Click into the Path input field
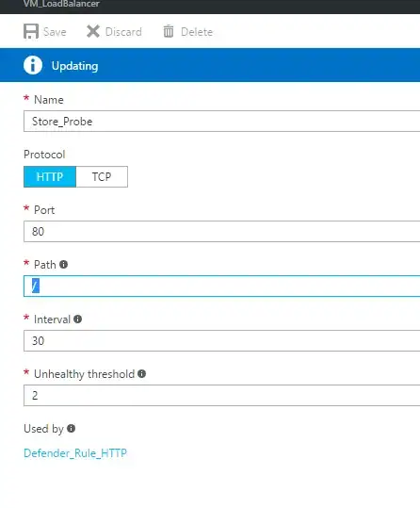Viewport: 420px width, 508px height. point(222,287)
